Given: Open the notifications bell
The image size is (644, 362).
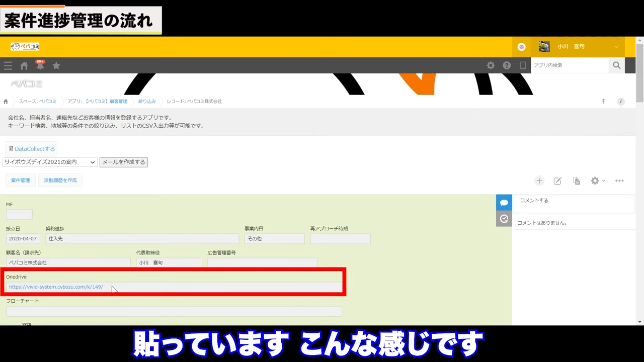Looking at the screenshot, I should tap(40, 66).
